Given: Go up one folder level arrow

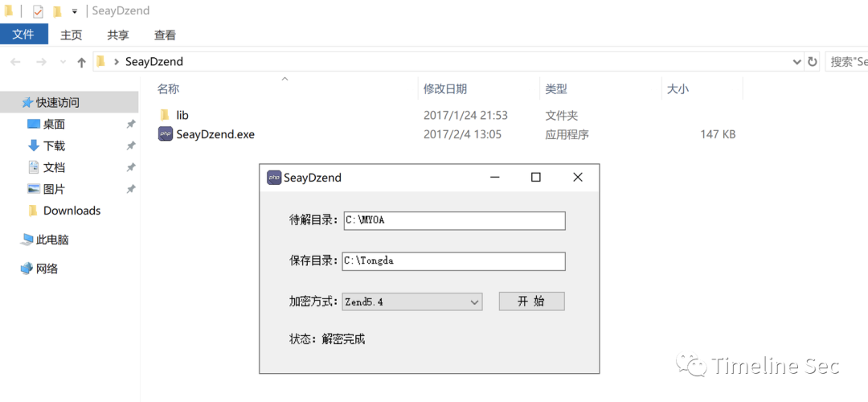Looking at the screenshot, I should coord(81,62).
